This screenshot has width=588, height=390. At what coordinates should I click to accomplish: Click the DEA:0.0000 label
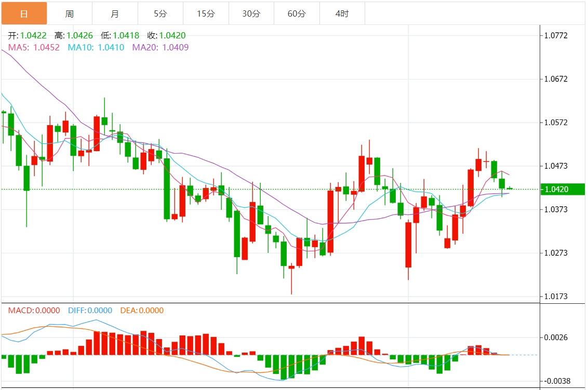click(x=142, y=311)
